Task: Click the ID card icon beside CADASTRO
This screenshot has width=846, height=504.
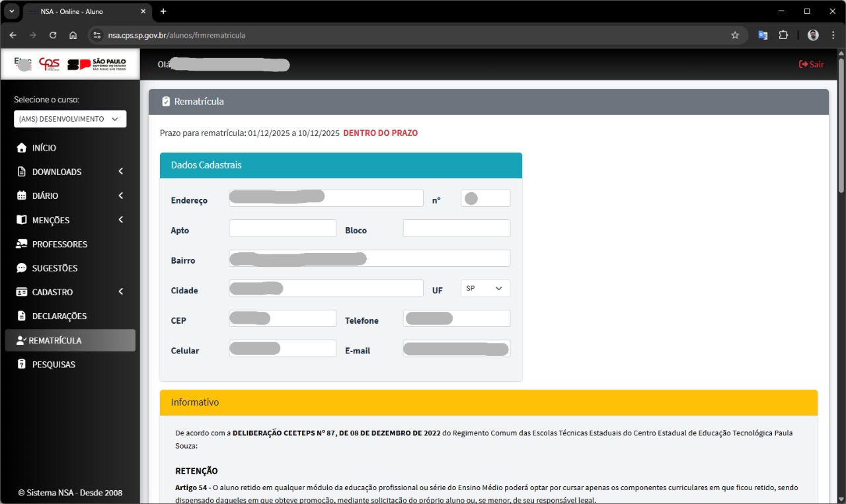Action: coord(22,292)
